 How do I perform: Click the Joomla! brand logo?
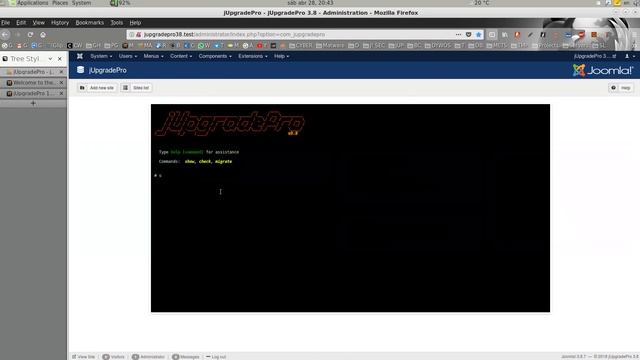point(602,70)
